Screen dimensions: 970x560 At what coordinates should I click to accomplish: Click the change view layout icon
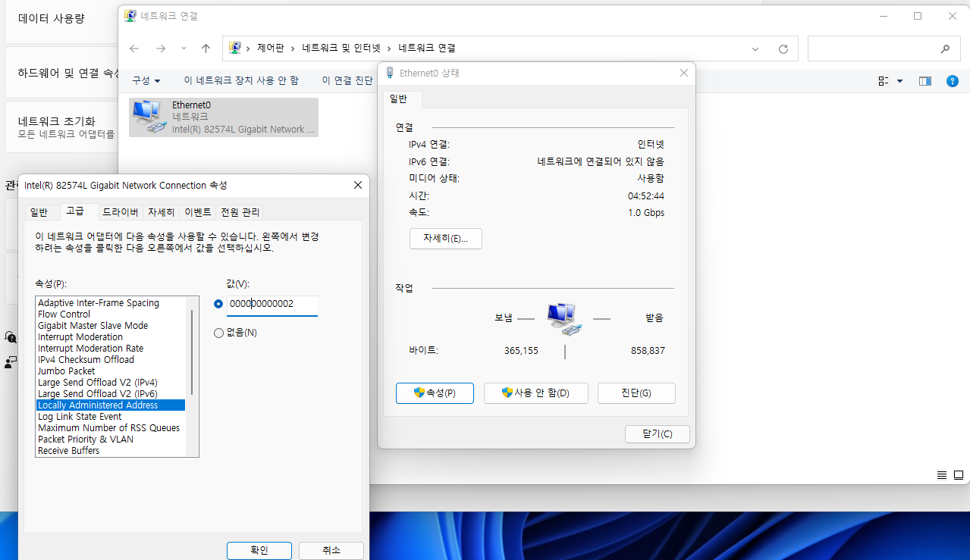[x=884, y=81]
